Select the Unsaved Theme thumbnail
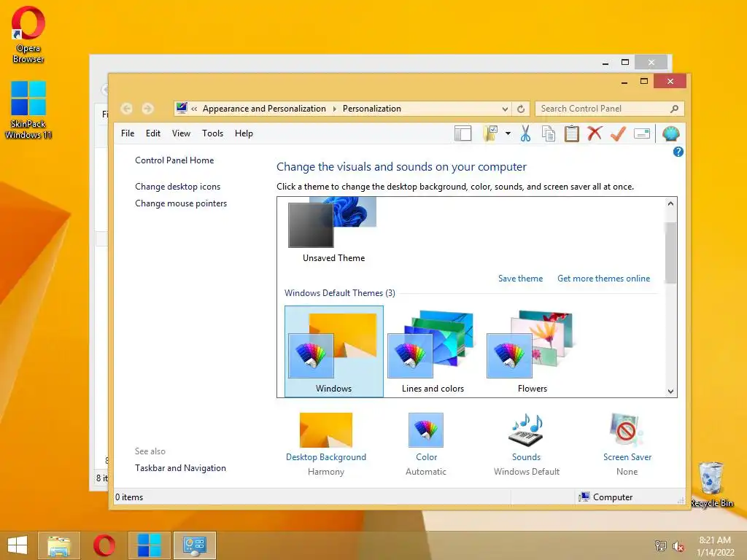 [x=333, y=231]
